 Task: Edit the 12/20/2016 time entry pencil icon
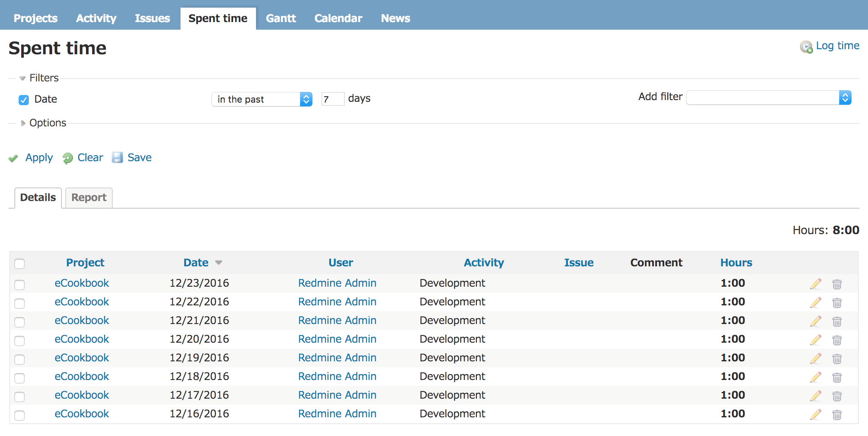coord(815,340)
